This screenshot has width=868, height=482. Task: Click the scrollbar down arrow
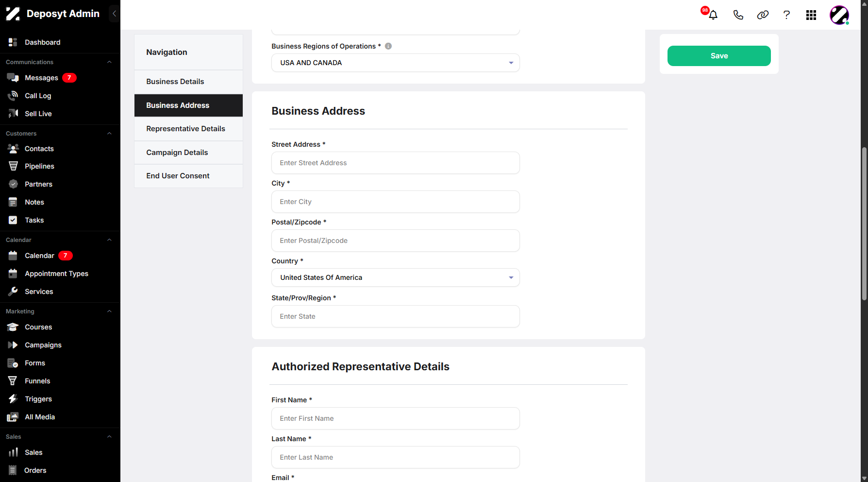tap(864, 478)
